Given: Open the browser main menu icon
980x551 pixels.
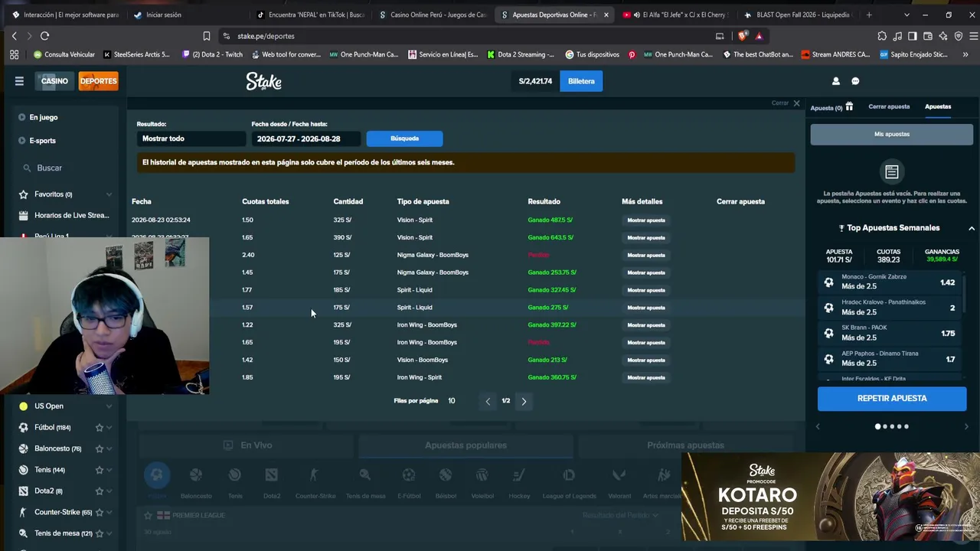Looking at the screenshot, I should tap(973, 36).
